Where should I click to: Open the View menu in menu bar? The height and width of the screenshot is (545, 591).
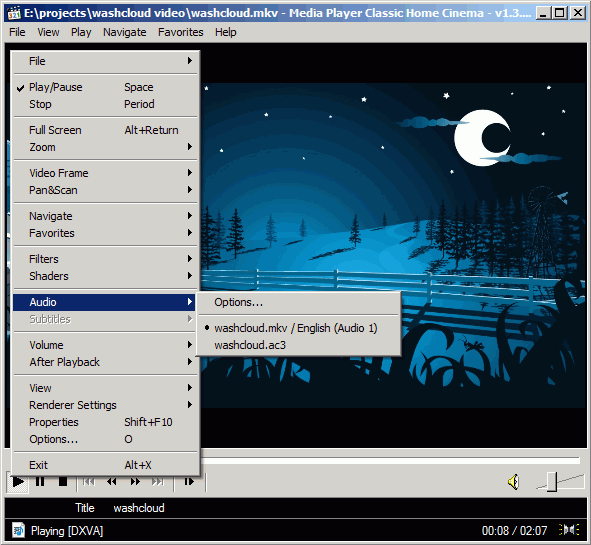(x=48, y=32)
